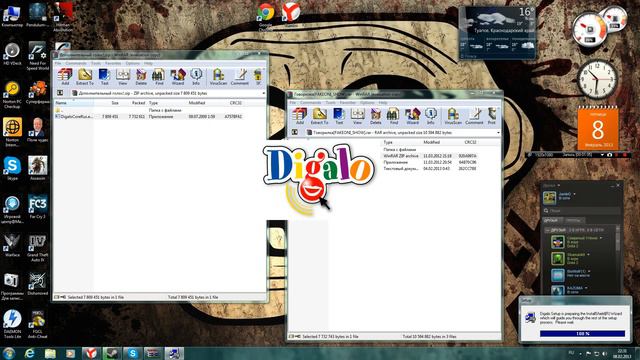
Task: Click Extract To in the left ZIP WinRAR window
Action: 84,77
